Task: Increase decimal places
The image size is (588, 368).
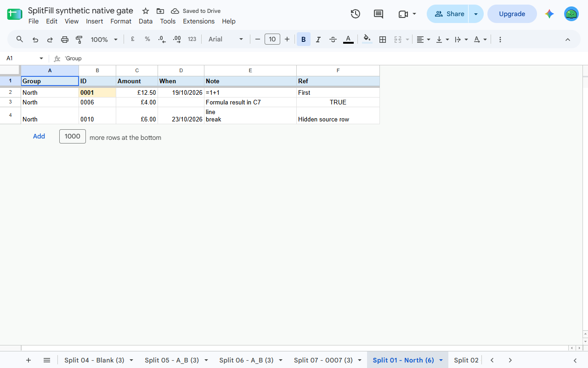Action: pos(177,40)
